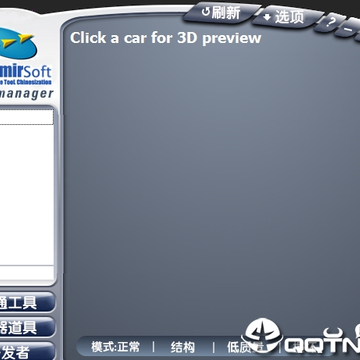
Task: Select the dotted-outline first row in list
Action: coord(26,117)
